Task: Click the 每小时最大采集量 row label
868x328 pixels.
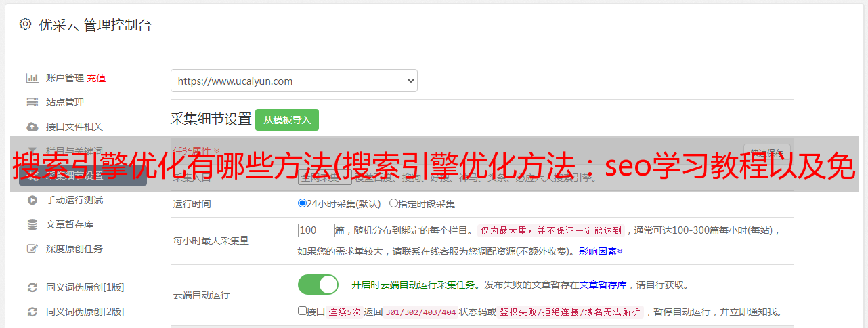Action: [x=211, y=241]
